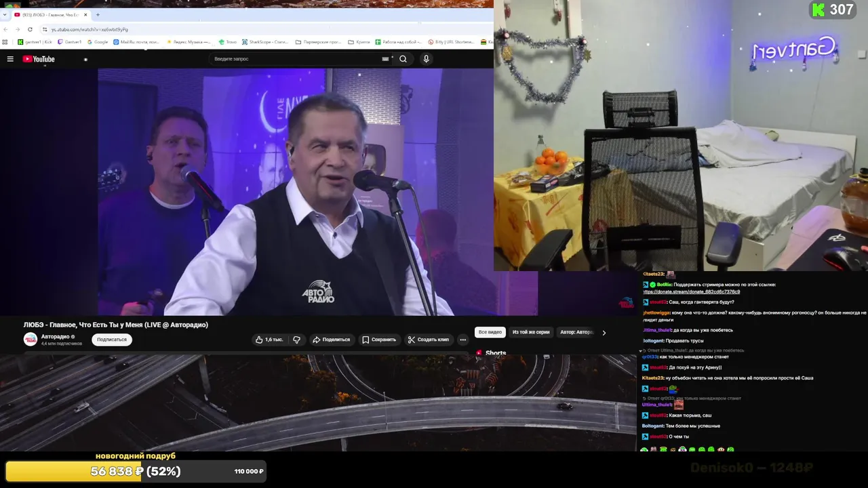Viewport: 868px width, 488px height.
Task: Open Gantver1 Twitch bookmark
Action: [70, 42]
